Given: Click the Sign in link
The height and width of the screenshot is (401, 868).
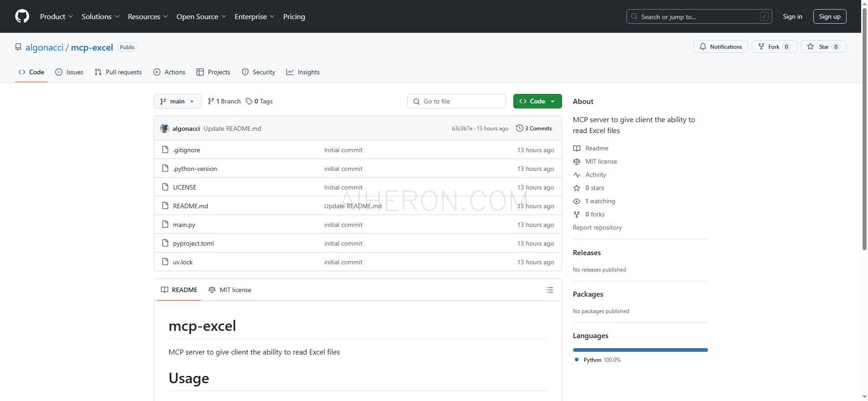Looking at the screenshot, I should [792, 16].
